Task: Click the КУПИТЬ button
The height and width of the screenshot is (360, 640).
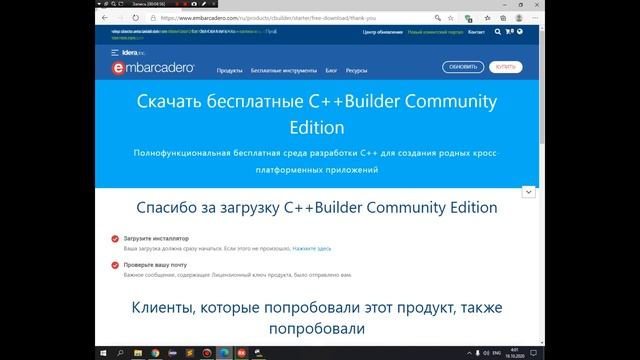Action: [x=506, y=67]
